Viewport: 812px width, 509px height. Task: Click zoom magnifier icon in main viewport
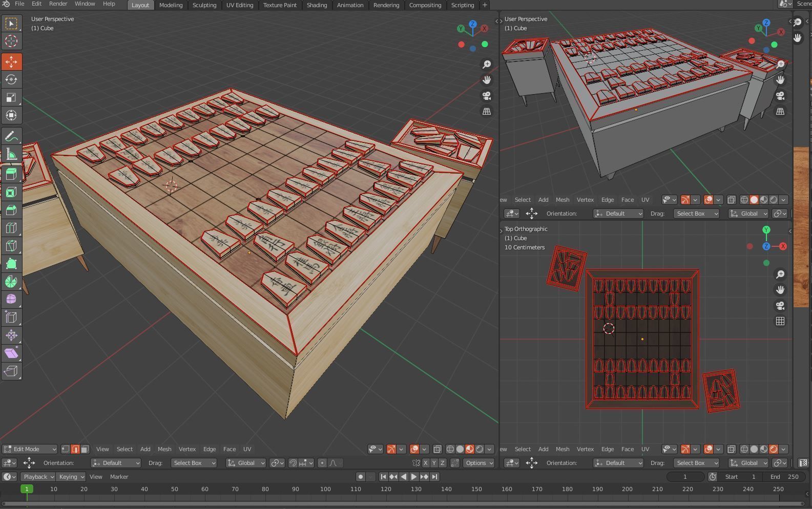click(487, 65)
